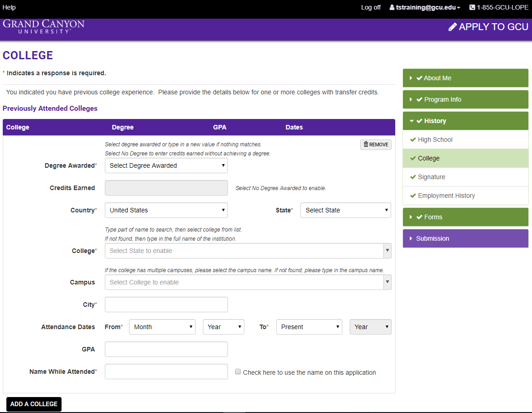Click the Add a College button

(34, 404)
